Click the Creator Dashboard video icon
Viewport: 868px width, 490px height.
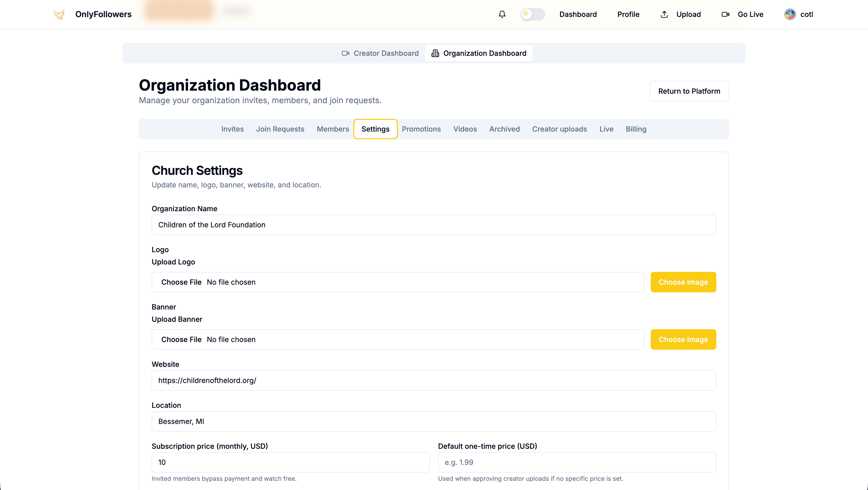click(x=345, y=53)
